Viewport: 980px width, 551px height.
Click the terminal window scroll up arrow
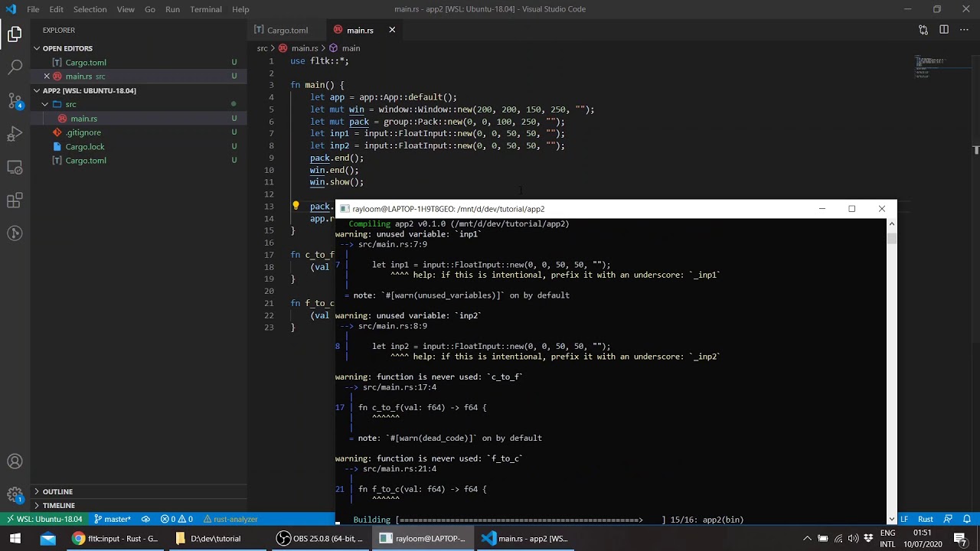tap(891, 223)
